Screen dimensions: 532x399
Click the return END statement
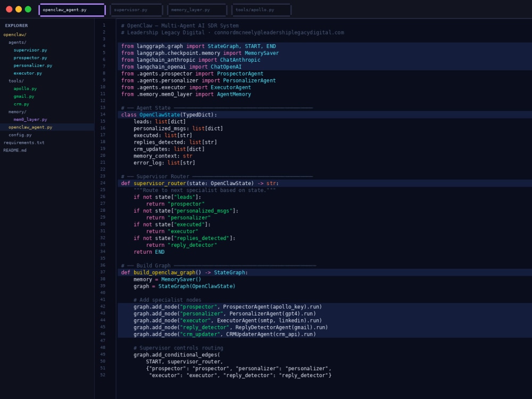pyautogui.click(x=149, y=252)
